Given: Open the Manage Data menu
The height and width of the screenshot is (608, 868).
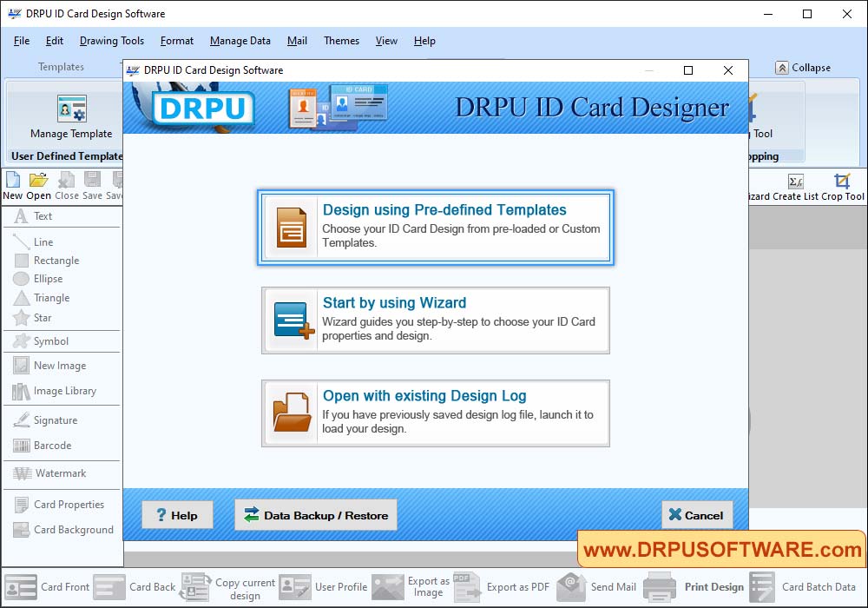Looking at the screenshot, I should click(x=240, y=41).
